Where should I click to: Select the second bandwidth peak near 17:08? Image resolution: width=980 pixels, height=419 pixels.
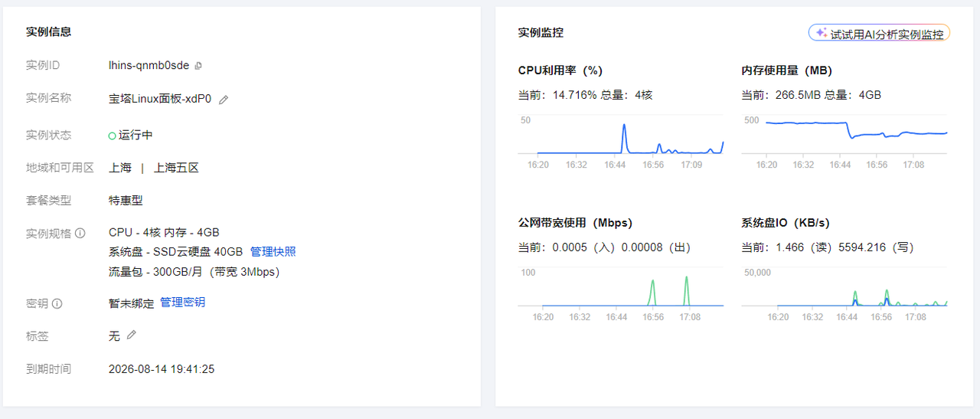[x=687, y=280]
